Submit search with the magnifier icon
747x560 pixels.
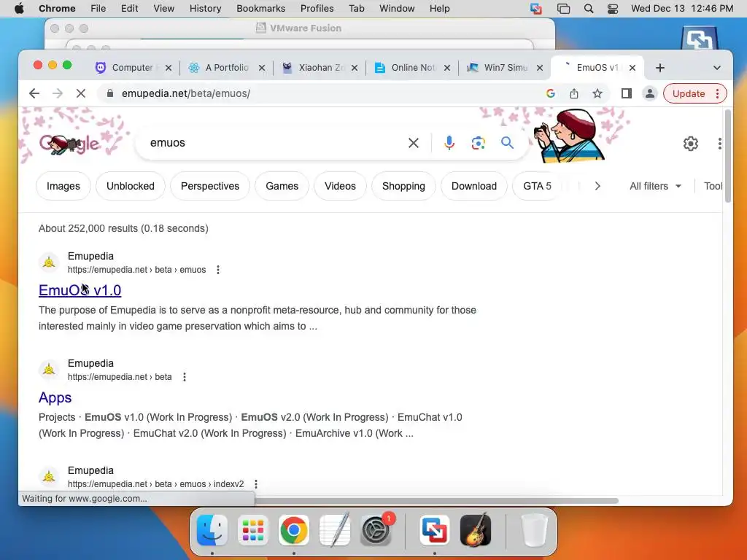pyautogui.click(x=508, y=142)
